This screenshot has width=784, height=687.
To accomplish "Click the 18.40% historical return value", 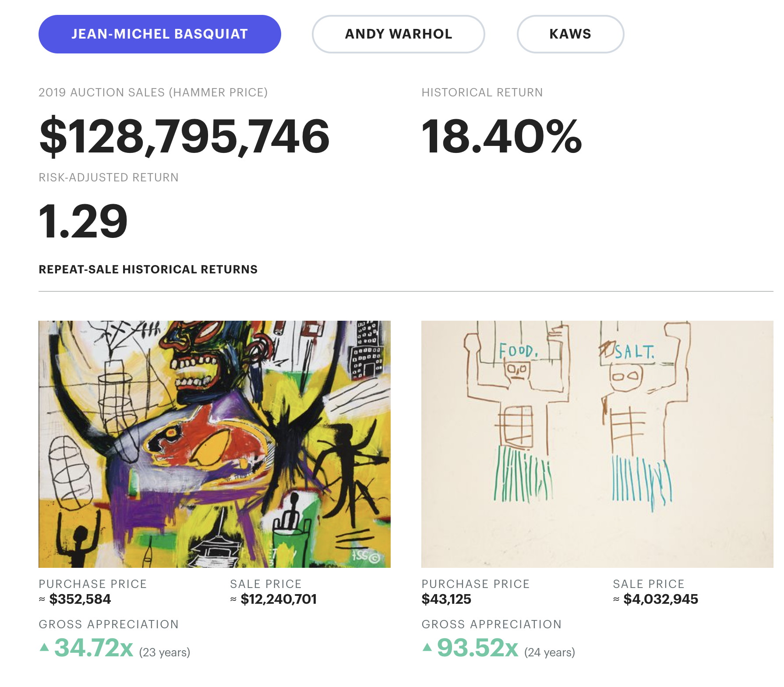I will pos(501,136).
